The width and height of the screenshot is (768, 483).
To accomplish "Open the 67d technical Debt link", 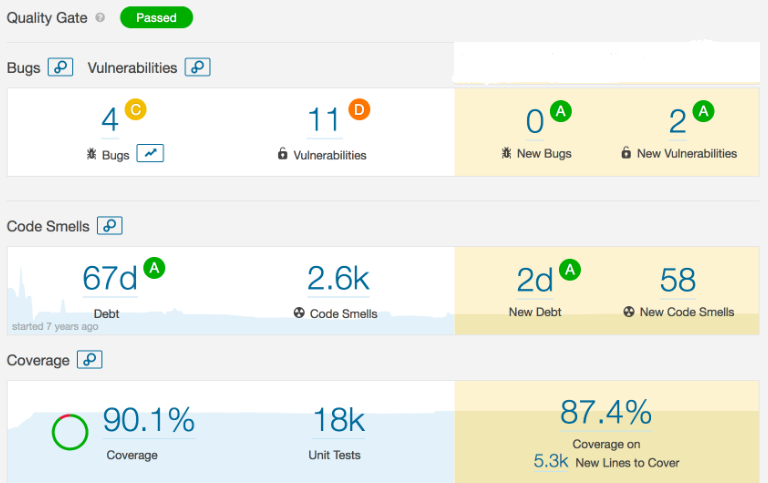I will click(110, 279).
